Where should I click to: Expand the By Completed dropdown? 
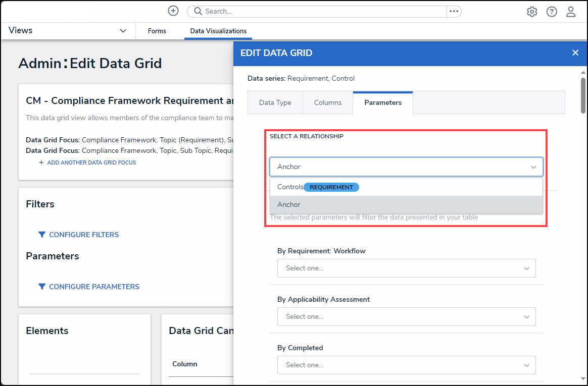(406, 365)
